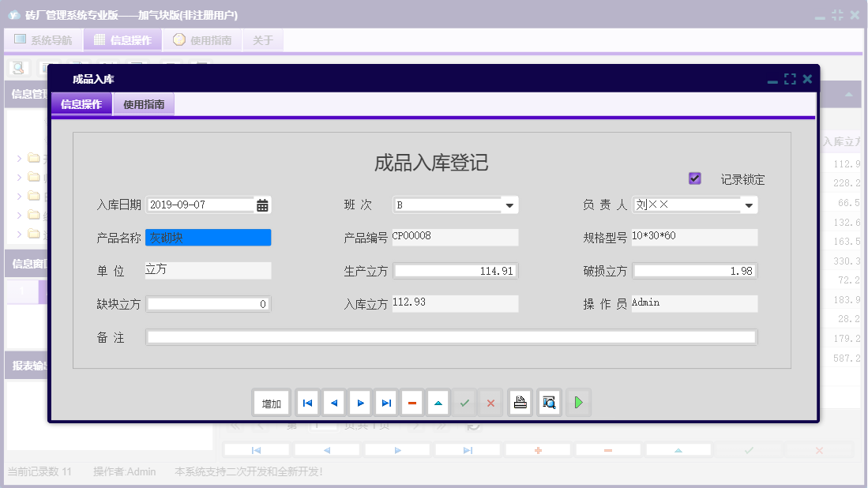Click the blue triangle edit icon

point(438,402)
